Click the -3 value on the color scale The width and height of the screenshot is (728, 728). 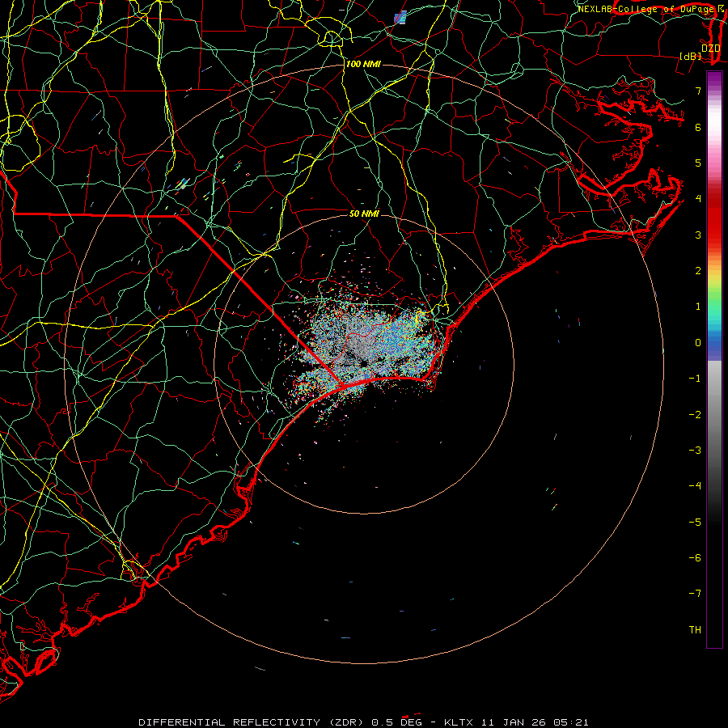coord(695,451)
